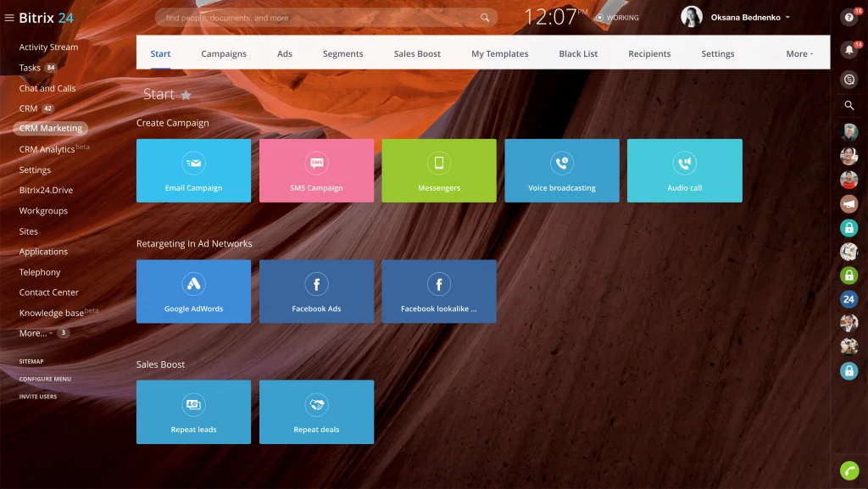This screenshot has height=489, width=868.
Task: Open notifications bell icon
Action: (849, 51)
